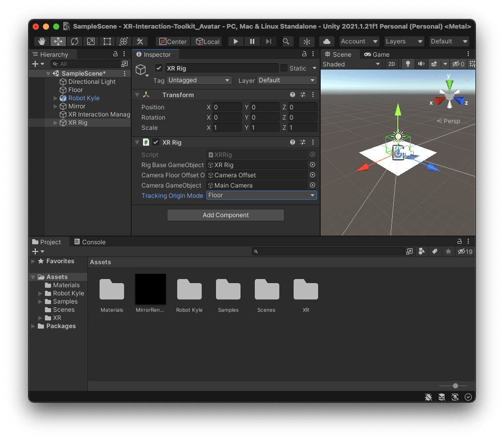Select the Rotate tool

[x=75, y=41]
